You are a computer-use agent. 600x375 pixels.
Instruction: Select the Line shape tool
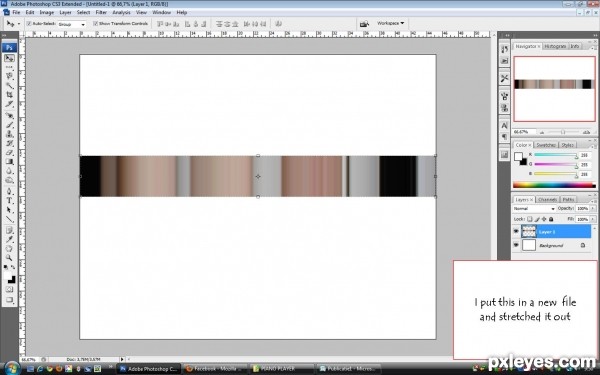point(9,219)
